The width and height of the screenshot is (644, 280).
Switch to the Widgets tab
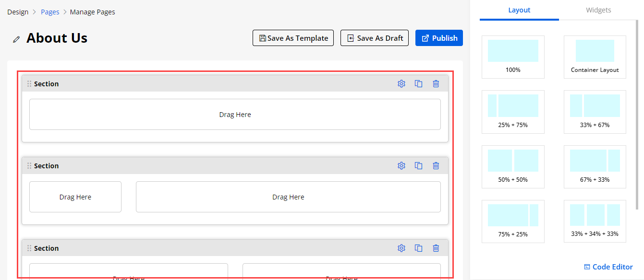(x=598, y=10)
